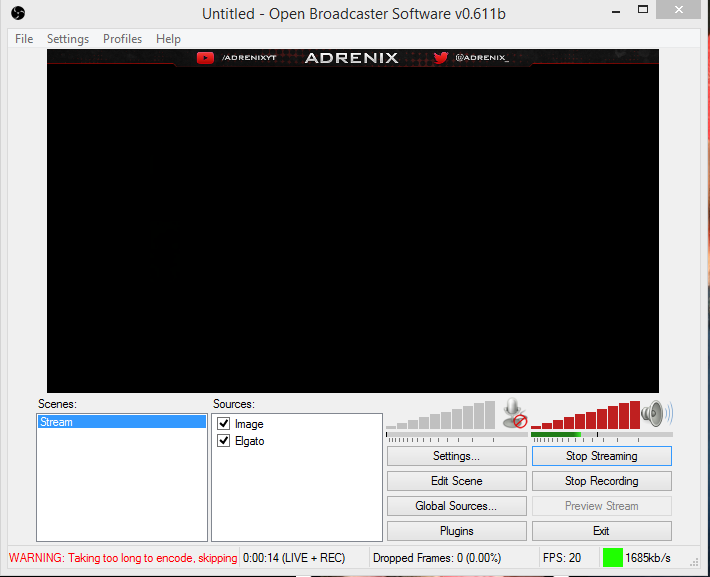This screenshot has height=577, width=710.
Task: Click the FPS: 20 status entry
Action: pos(562,558)
